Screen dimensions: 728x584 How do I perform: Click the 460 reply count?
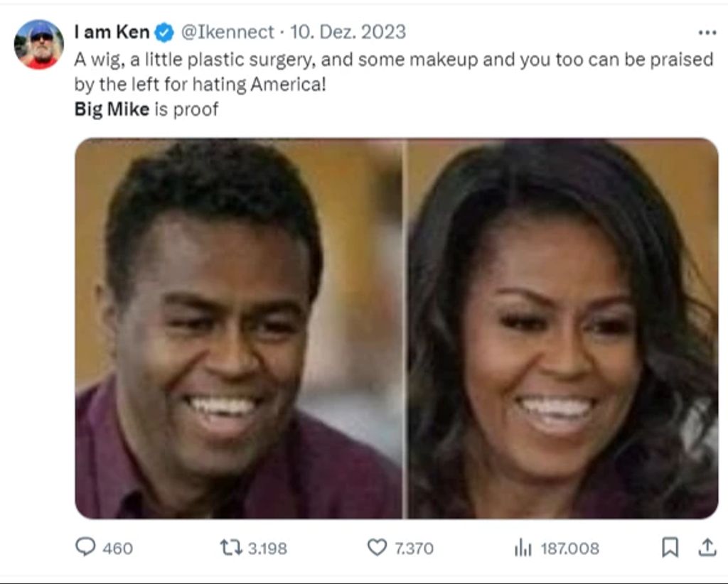pyautogui.click(x=117, y=548)
